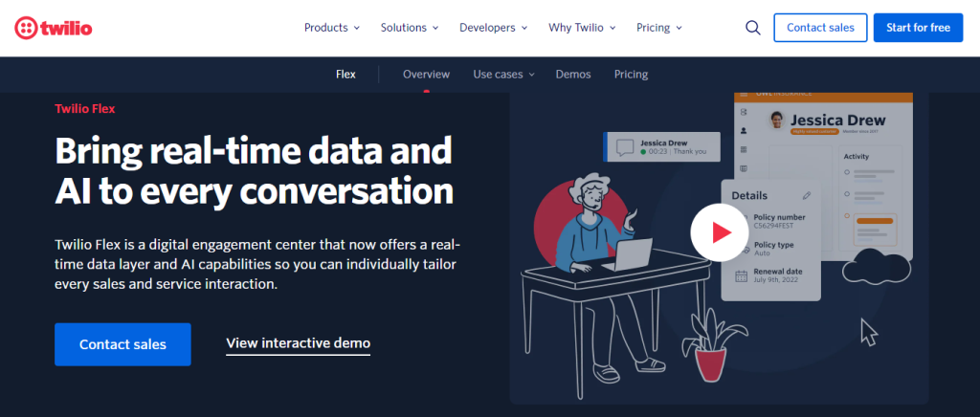Expand the Products dropdown menu
Screen dimensions: 980x417
(x=331, y=28)
